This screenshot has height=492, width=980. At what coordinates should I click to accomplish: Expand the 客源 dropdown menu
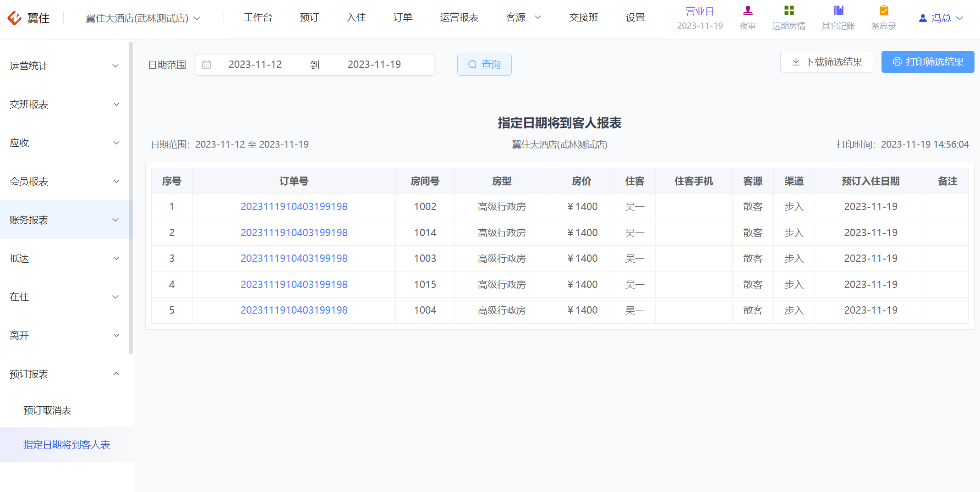(x=524, y=17)
